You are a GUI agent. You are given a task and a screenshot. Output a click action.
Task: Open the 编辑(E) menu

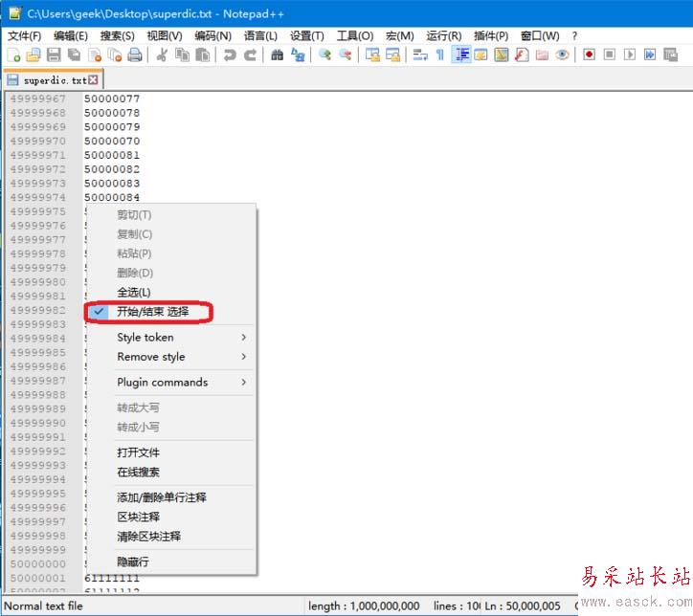point(71,35)
